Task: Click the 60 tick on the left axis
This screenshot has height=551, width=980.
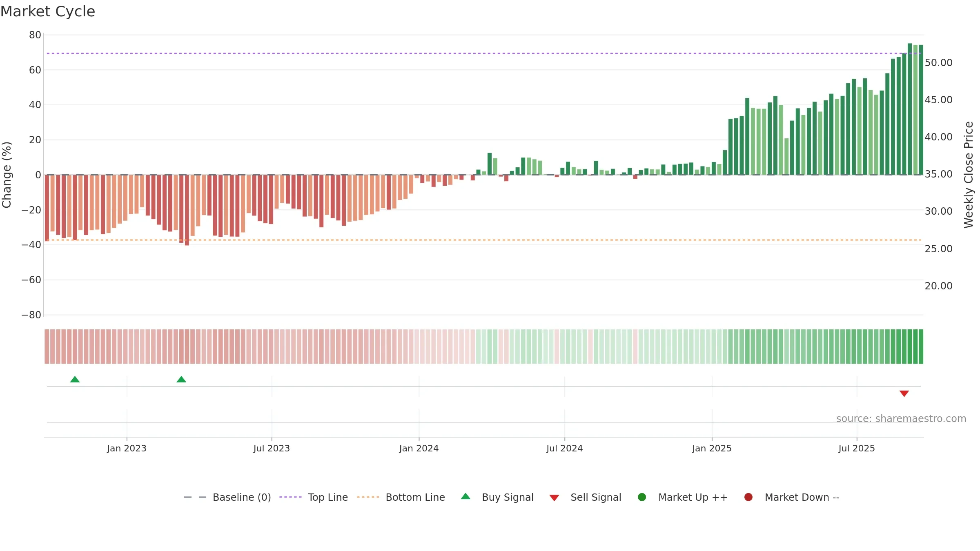Action: coord(35,70)
